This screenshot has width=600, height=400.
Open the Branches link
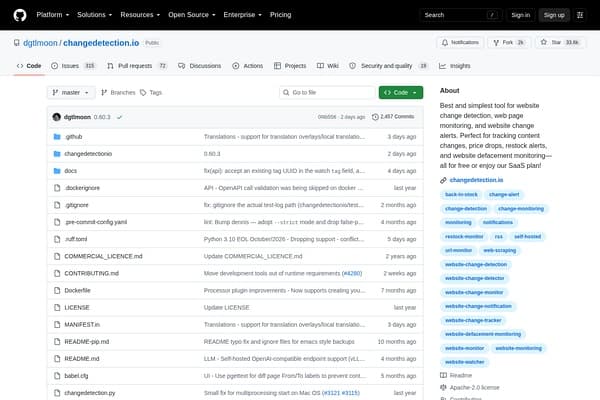[118, 93]
